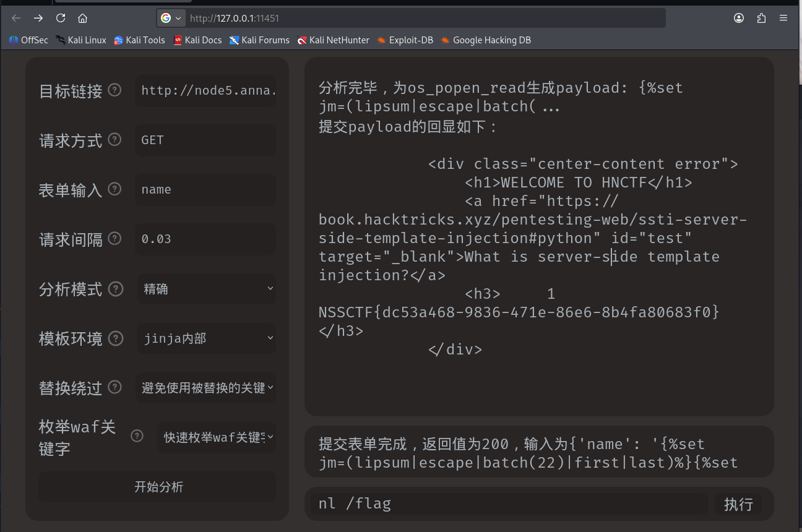802x532 pixels.
Task: Click the 执行 execute button
Action: click(738, 504)
